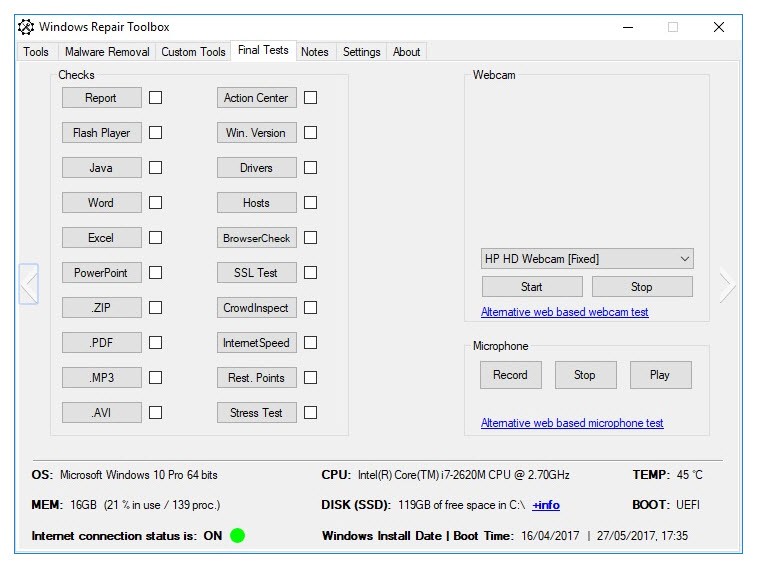776x561 pixels.
Task: Open the About tab
Action: click(406, 52)
